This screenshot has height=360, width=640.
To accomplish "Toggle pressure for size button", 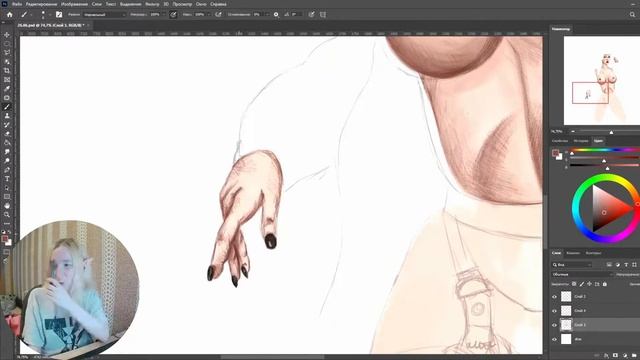I will [x=311, y=14].
